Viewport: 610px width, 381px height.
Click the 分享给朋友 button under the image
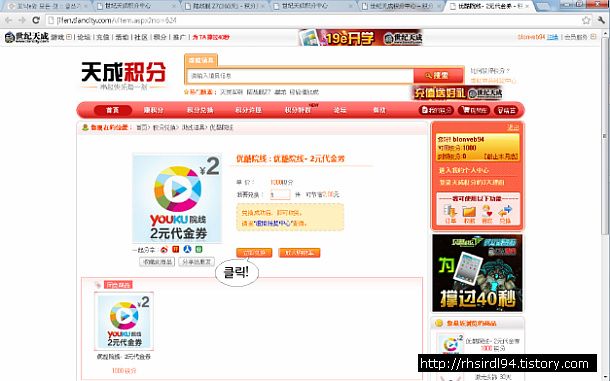[x=196, y=262]
